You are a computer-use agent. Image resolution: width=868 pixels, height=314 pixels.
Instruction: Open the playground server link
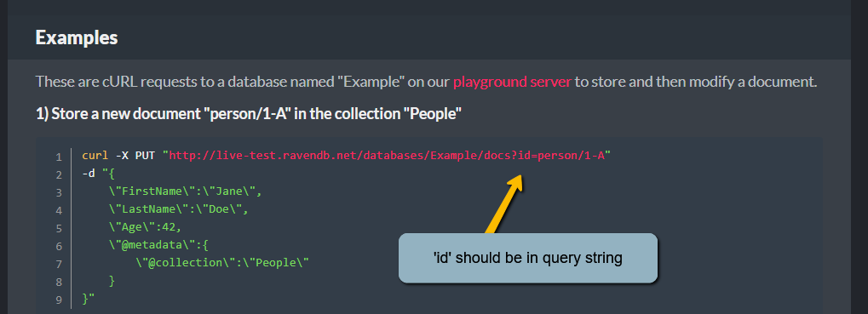(x=512, y=83)
